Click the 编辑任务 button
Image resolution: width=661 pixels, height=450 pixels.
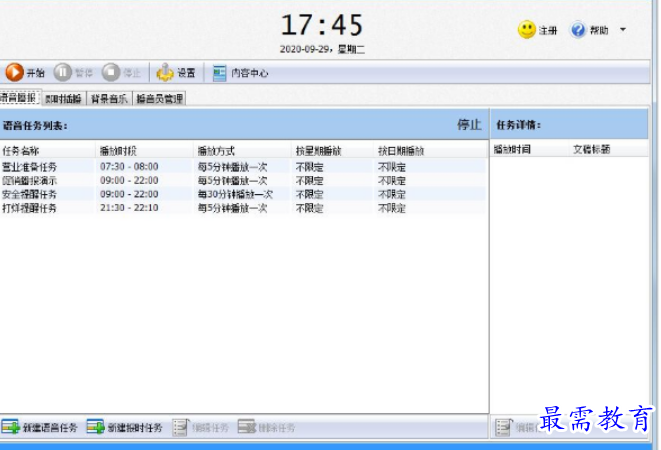(x=201, y=427)
